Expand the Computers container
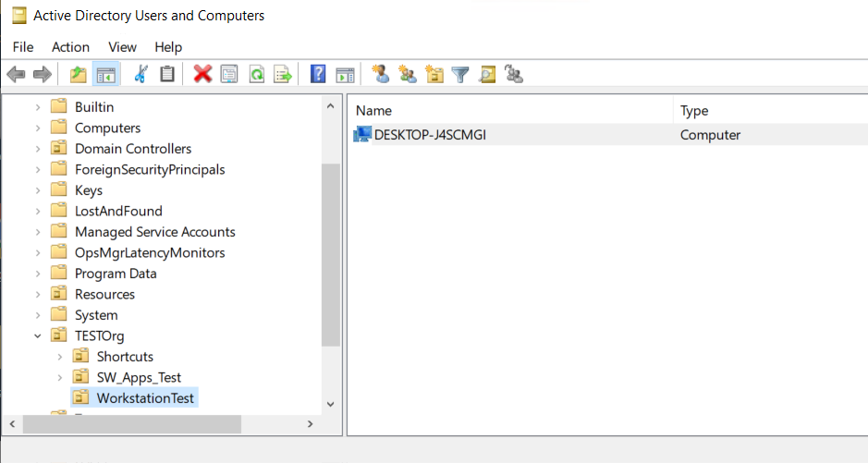The width and height of the screenshot is (868, 463). pos(38,128)
